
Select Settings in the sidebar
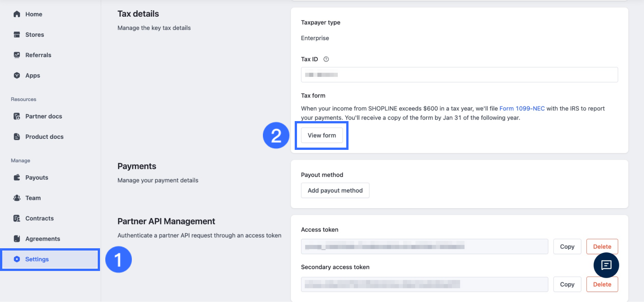tap(37, 259)
